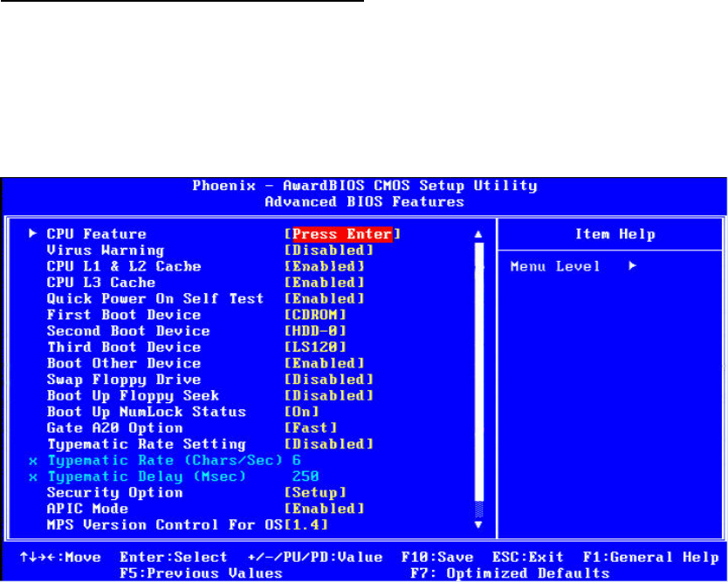
Task: Toggle Boot Up NumLock Status On value
Action: (302, 412)
